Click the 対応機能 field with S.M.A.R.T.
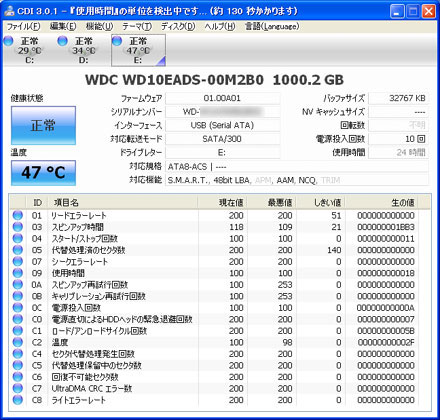440x420 pixels. 297,180
